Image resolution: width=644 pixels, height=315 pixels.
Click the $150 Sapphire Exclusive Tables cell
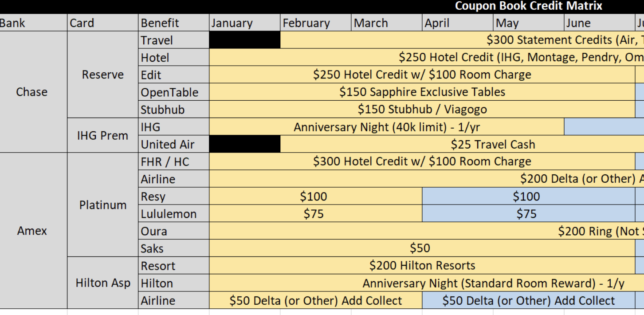[422, 92]
